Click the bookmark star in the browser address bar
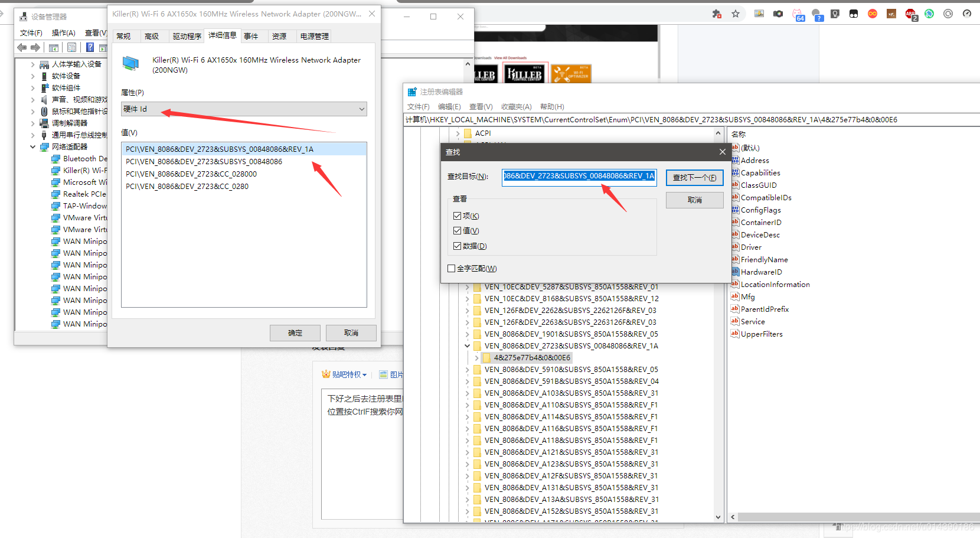Screen dimensions: 980x538 [x=736, y=14]
